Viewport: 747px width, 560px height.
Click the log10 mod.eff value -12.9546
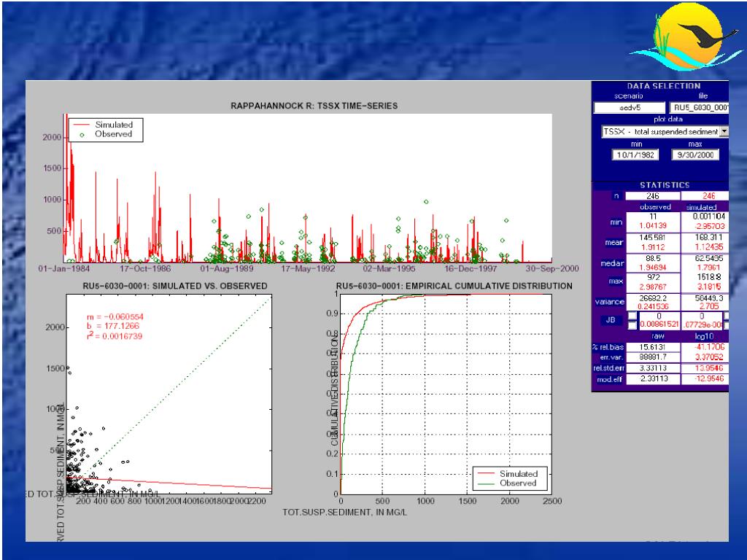(x=709, y=379)
